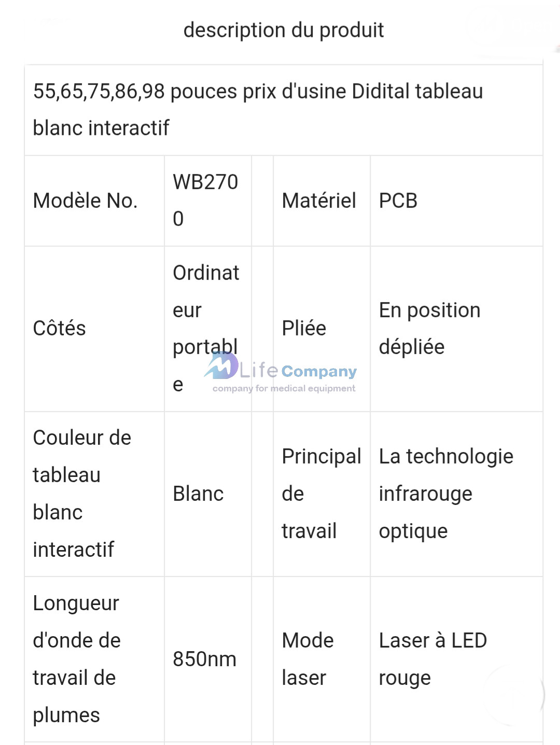This screenshot has width=560, height=745.
Task: Select the "Blanc" color value cell
Action: tap(198, 494)
